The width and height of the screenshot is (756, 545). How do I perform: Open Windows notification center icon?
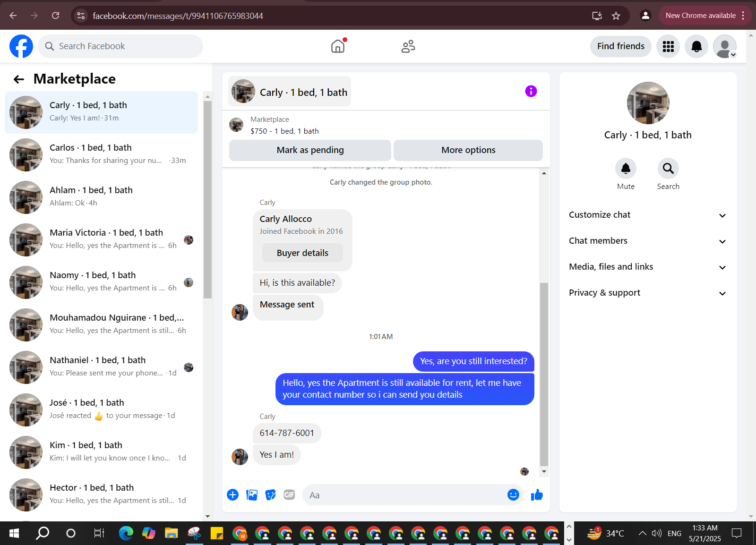737,533
